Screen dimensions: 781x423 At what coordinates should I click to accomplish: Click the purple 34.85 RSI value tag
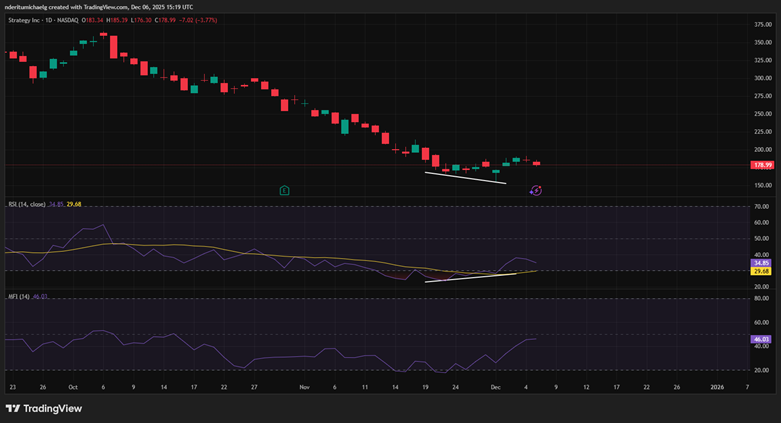point(762,262)
